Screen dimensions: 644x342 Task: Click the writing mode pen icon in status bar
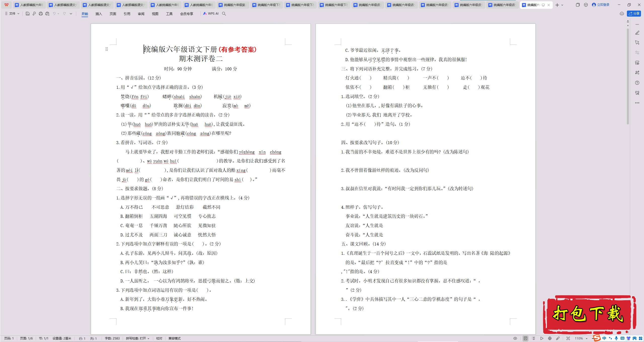click(x=558, y=338)
